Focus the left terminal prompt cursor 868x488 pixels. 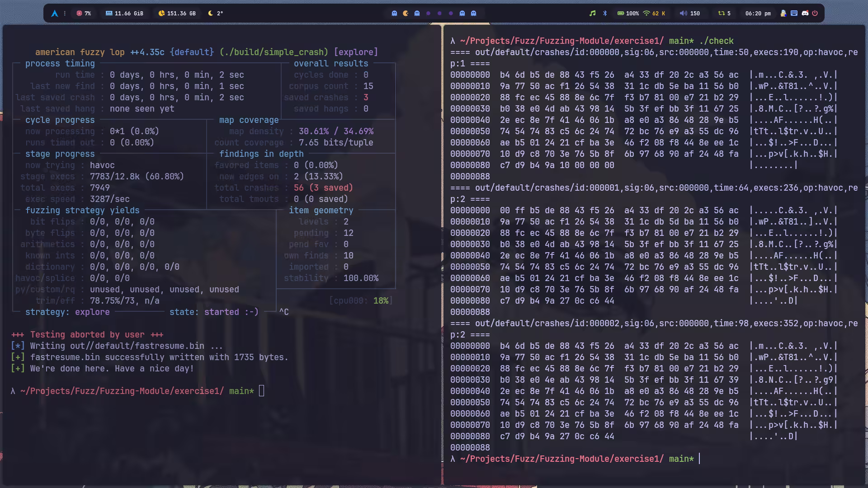261,391
